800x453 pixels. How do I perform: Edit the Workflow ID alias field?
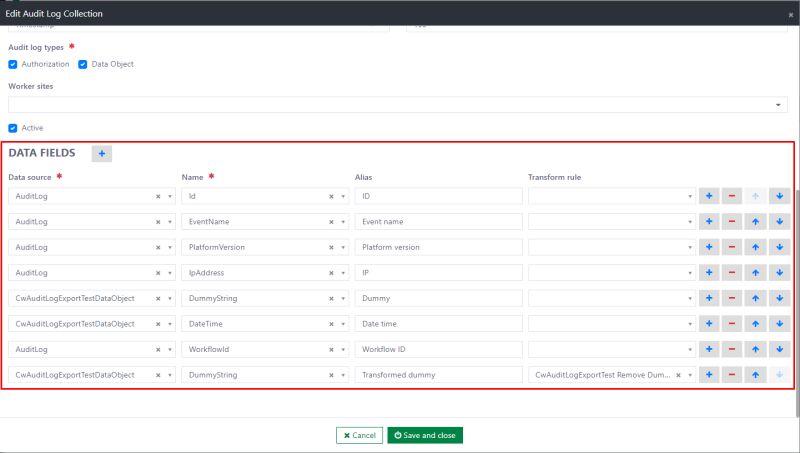(438, 349)
